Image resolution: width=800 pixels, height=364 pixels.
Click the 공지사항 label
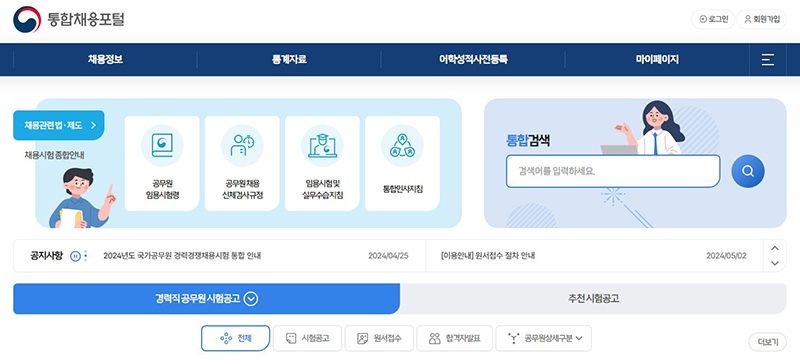46,256
